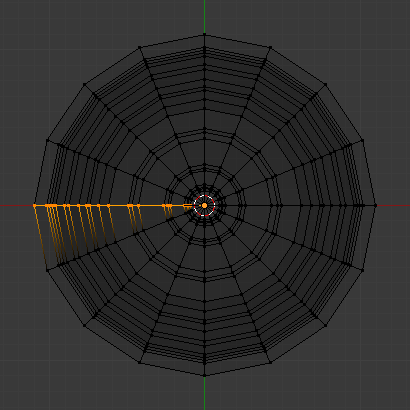Click the red X axis line left of the mesh

[17, 206]
